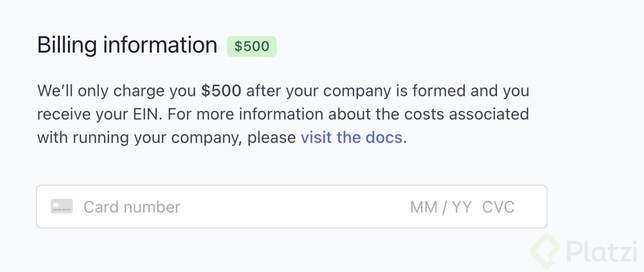Click the green $500 price badge
Screen dimensions: 644x272
[252, 46]
